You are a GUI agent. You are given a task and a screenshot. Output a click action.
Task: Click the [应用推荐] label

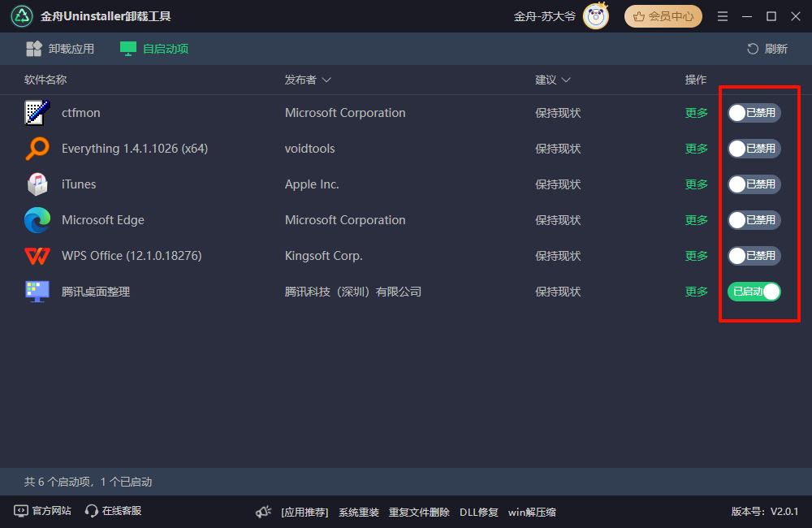[304, 512]
